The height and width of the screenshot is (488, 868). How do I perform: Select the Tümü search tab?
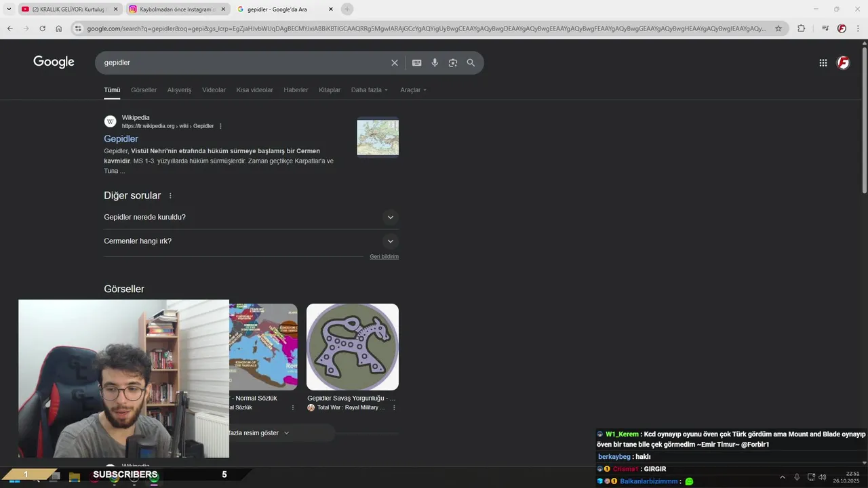[112, 90]
